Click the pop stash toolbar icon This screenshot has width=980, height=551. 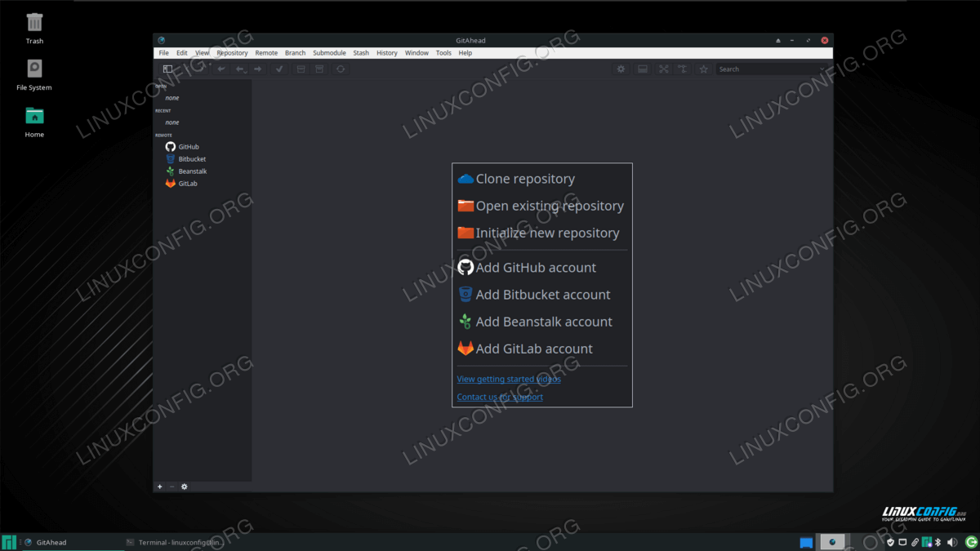(319, 69)
